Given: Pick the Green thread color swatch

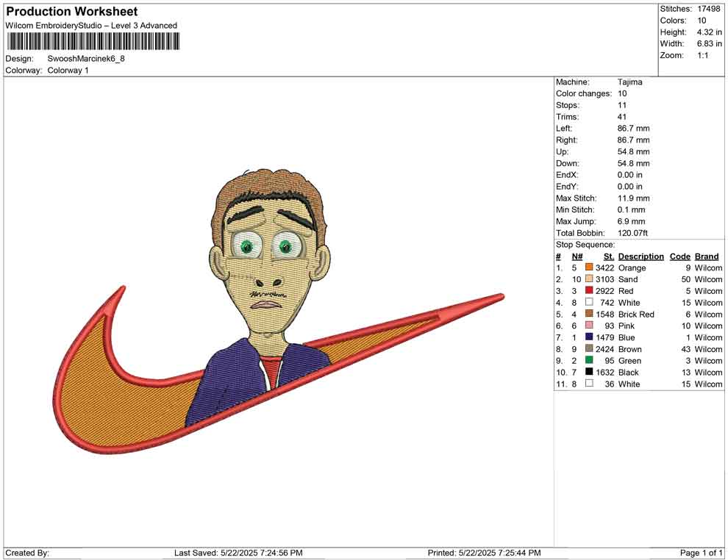Looking at the screenshot, I should 589,360.
